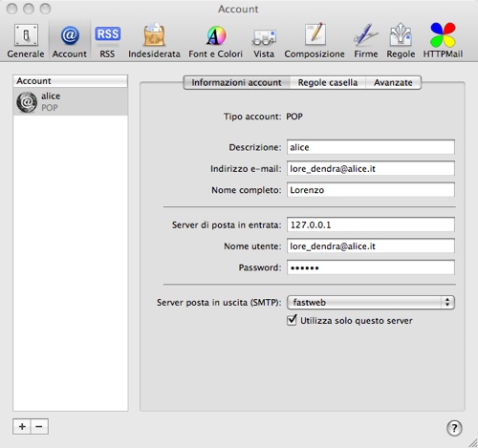Toggle Utilizza solo questo server checkbox
Screen dimensions: 478x448
click(x=292, y=320)
